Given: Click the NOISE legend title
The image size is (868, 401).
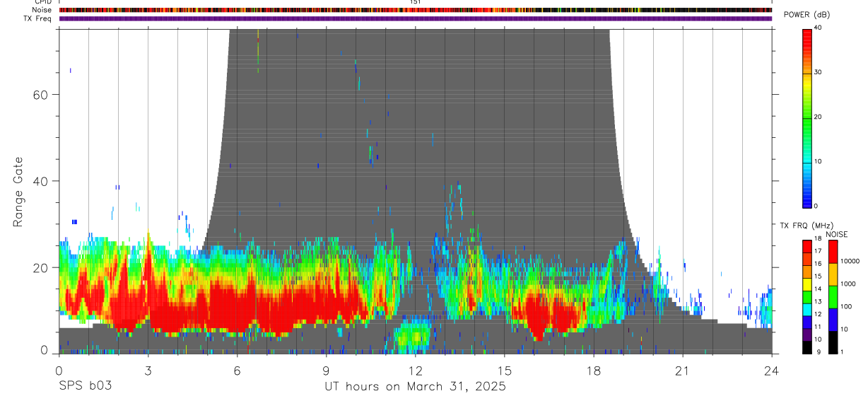Looking at the screenshot, I should point(836,234).
